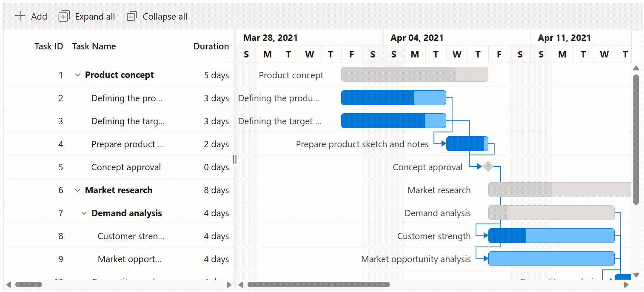This screenshot has width=644, height=292.
Task: Click the right arrow on the chart scrollbar
Action: (x=625, y=284)
